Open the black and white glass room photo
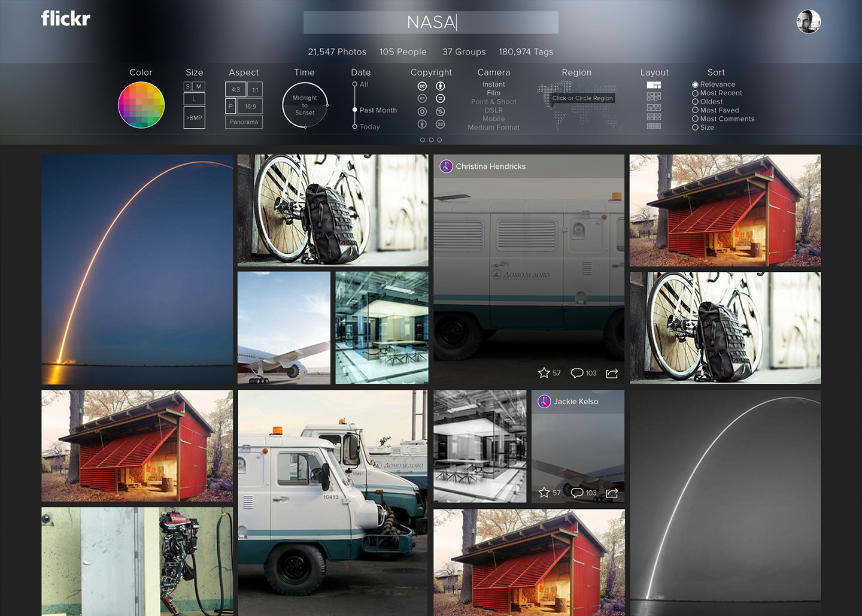Screen dimensions: 862x616 click(x=480, y=447)
